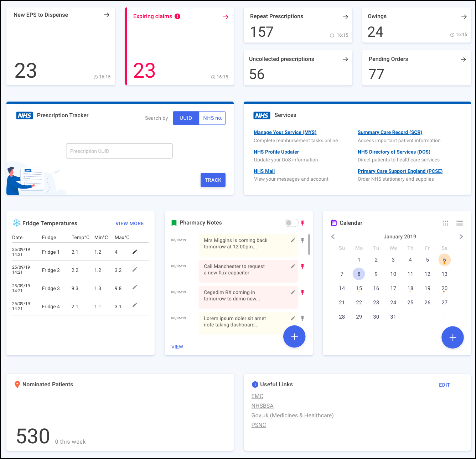Select UUID search option
Image resolution: width=476 pixels, height=459 pixels.
[x=186, y=118]
